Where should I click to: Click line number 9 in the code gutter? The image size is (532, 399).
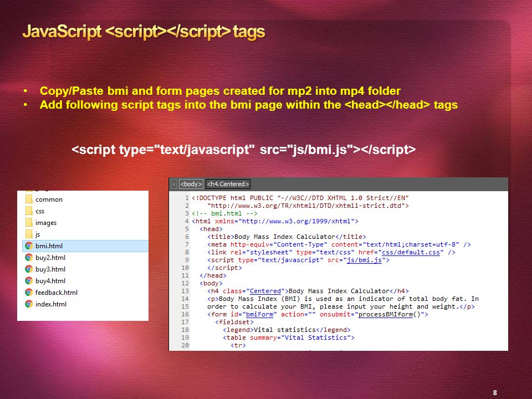(187, 260)
